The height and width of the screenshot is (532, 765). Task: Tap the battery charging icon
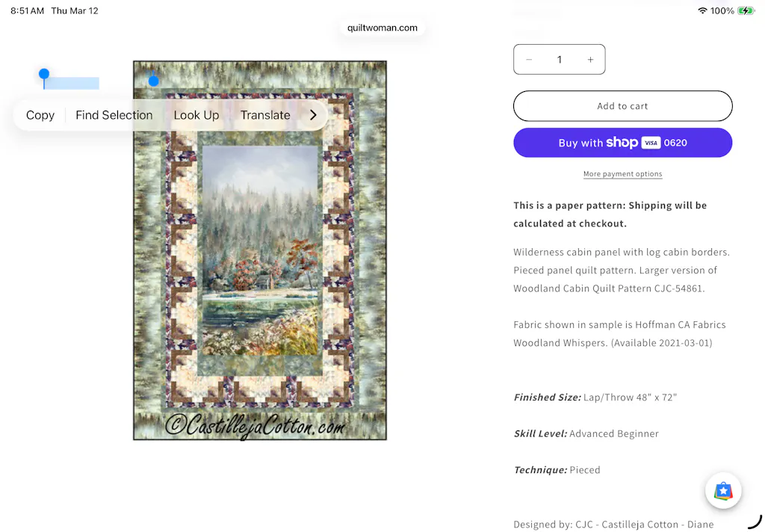tap(746, 10)
